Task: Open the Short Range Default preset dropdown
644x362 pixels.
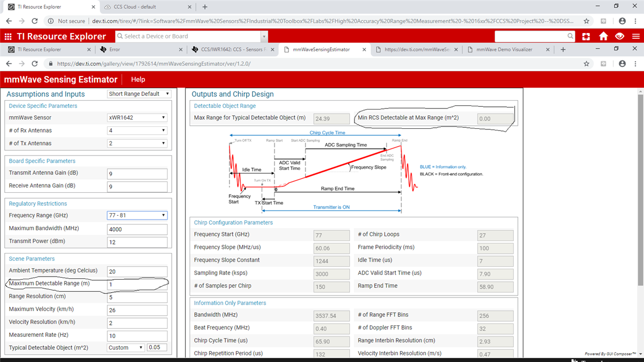Action: 139,94
